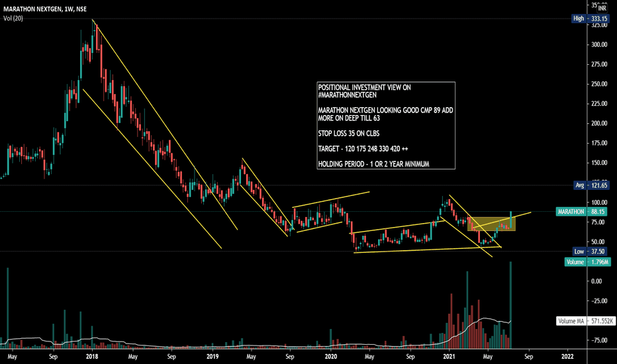The image size is (617, 364).
Task: Click the 0.00 volume scale value
Action: click(x=596, y=281)
